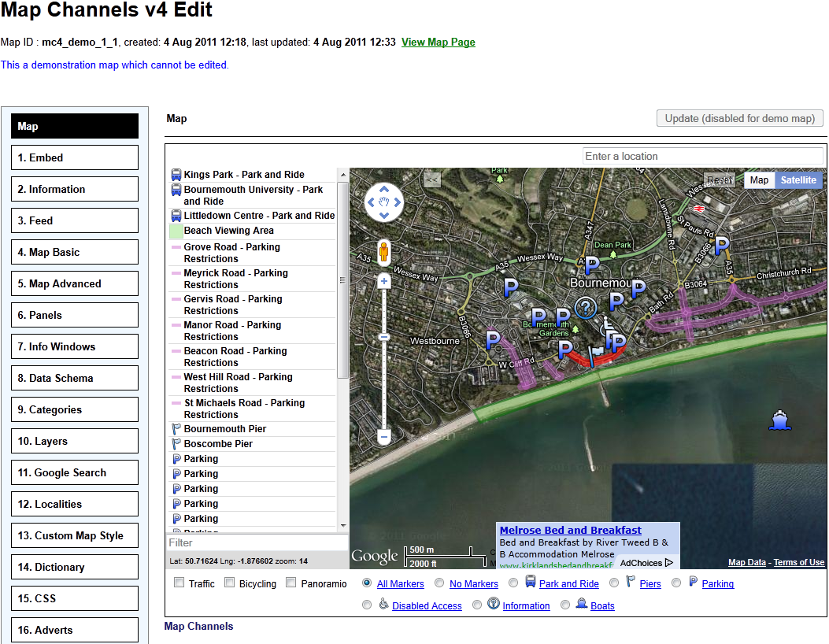Open the View Map Page link

[x=438, y=42]
